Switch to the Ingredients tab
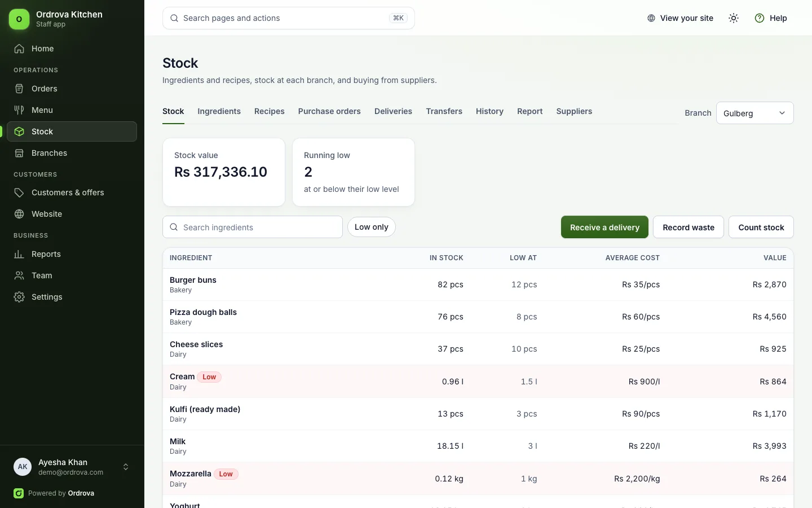Screen dimensions: 812x508 219,111
